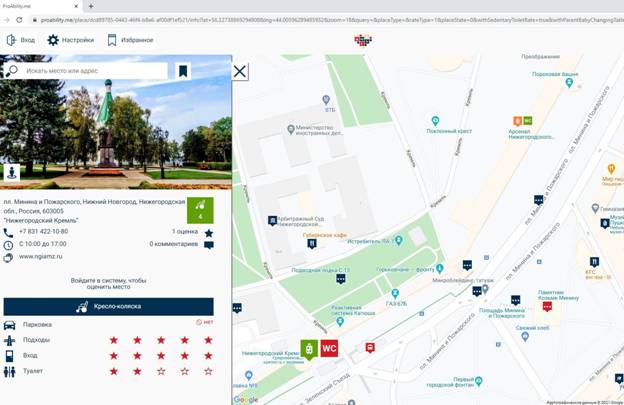Image resolution: width=624 pixels, height=405 pixels.
Task: Click the Министерство иностранных дел map pin
Action: coord(291,129)
